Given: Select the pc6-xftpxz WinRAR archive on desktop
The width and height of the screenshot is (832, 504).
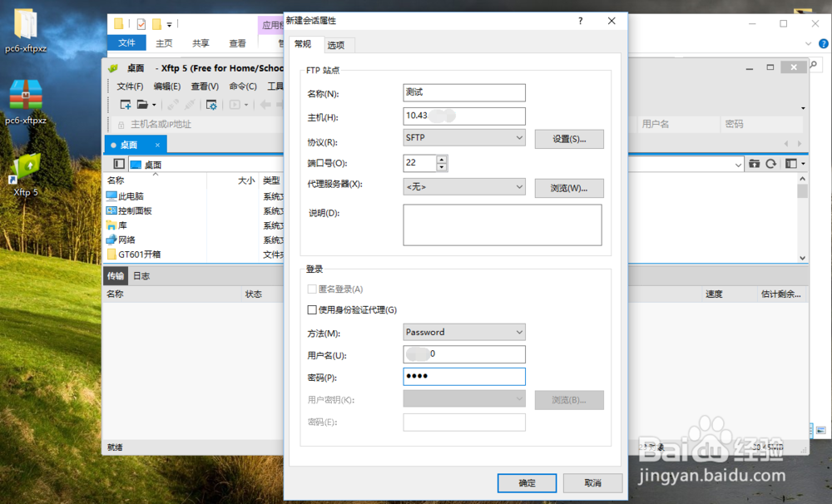Looking at the screenshot, I should 26,101.
